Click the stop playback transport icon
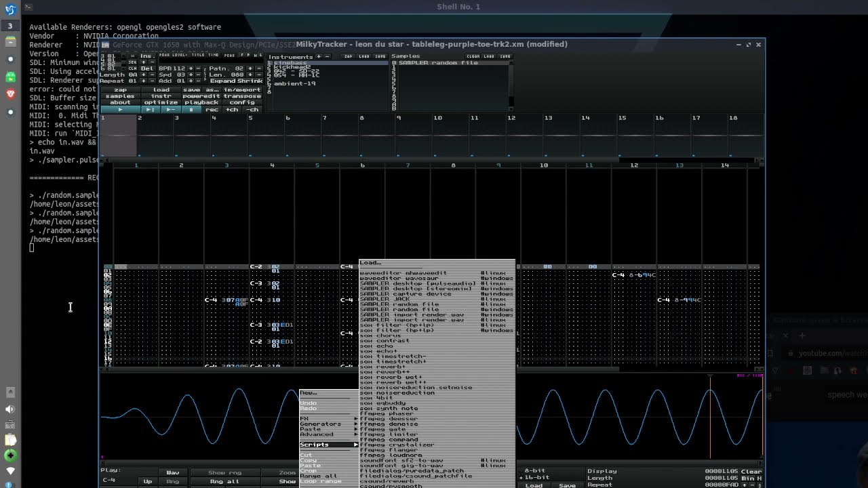This screenshot has width=868, height=488. [x=191, y=110]
